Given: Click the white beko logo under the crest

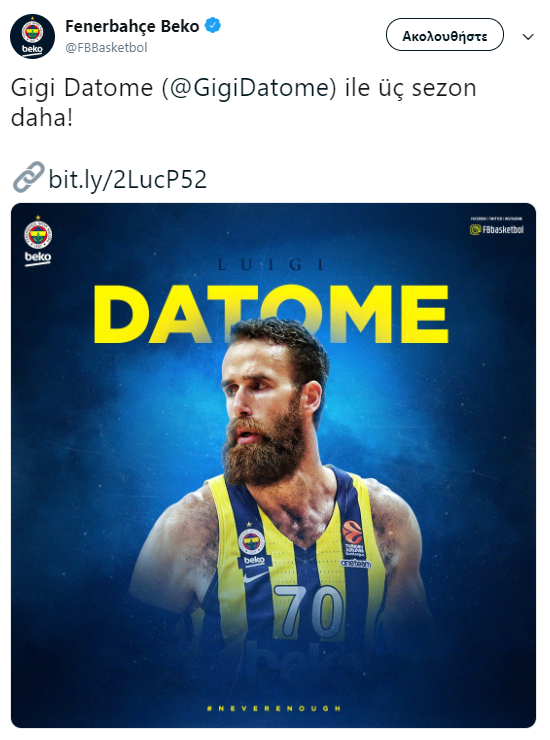Looking at the screenshot, I should 38,257.
